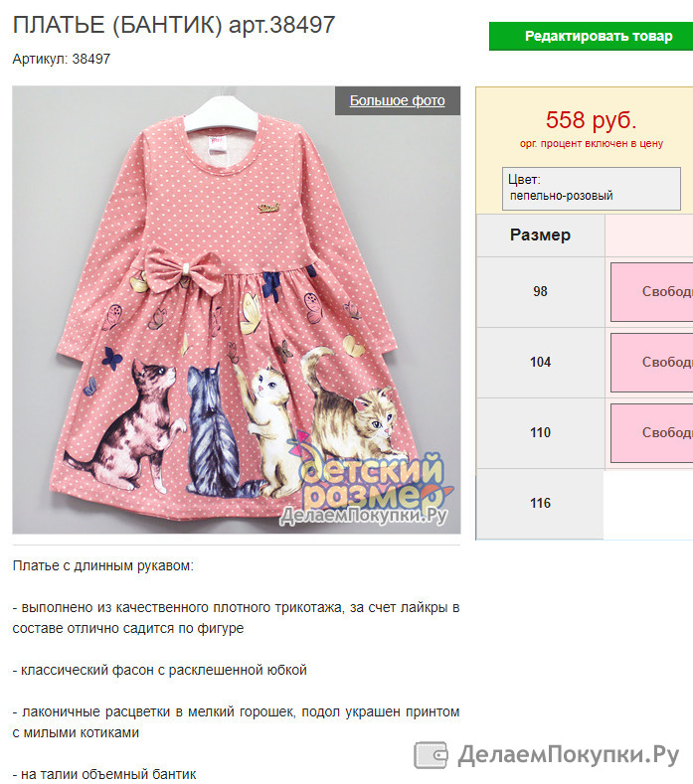693x784 pixels.
Task: Click the орг. процент включен в цену note
Action: pos(592,144)
